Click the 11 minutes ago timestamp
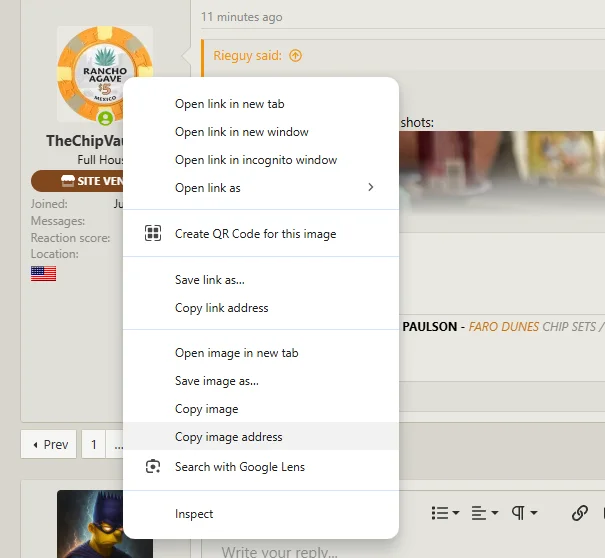 pos(242,17)
